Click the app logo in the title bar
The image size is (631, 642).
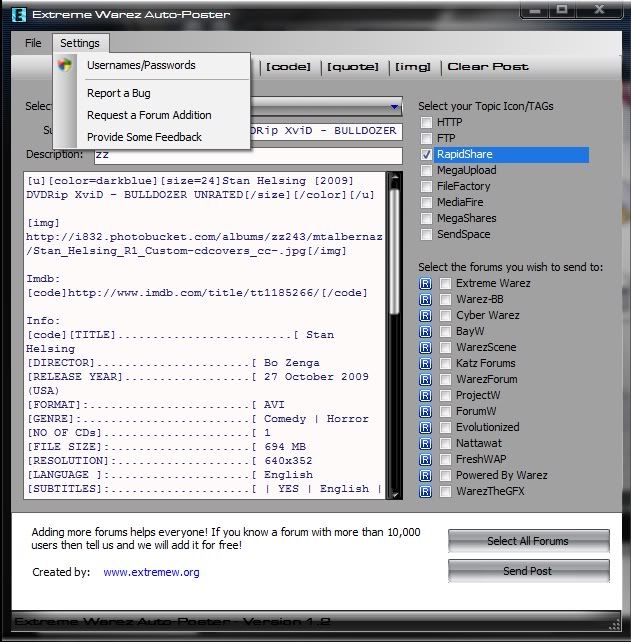[19, 15]
